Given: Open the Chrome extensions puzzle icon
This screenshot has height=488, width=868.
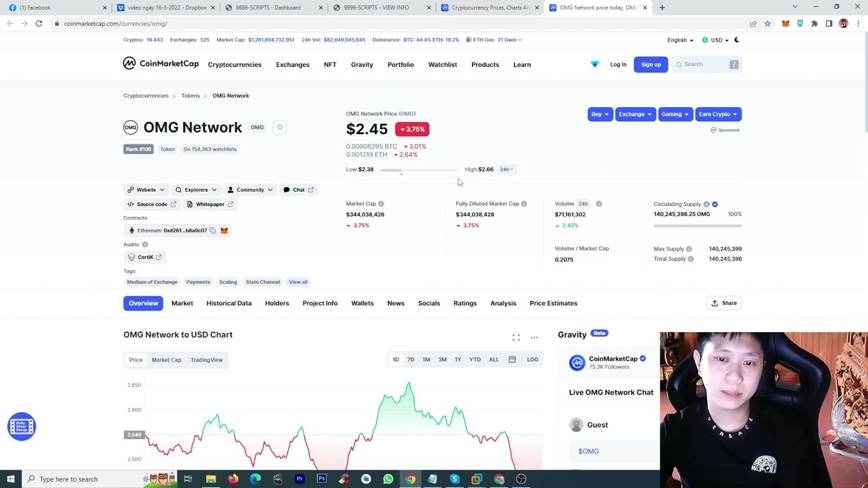Looking at the screenshot, I should click(x=814, y=24).
